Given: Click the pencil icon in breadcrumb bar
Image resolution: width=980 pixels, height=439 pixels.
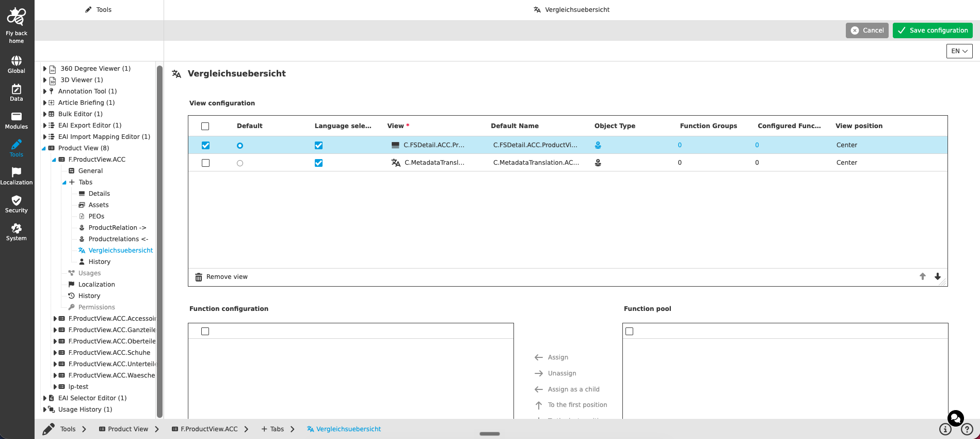Looking at the screenshot, I should pos(49,429).
